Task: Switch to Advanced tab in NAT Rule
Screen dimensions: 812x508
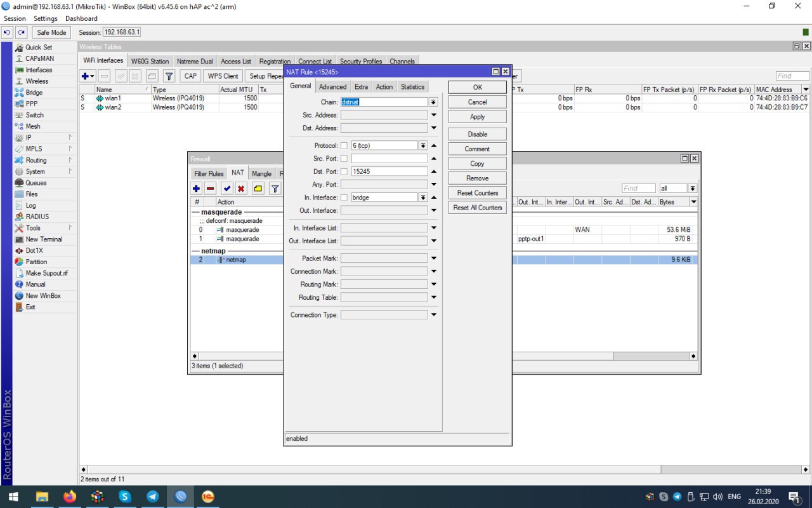Action: [x=332, y=87]
